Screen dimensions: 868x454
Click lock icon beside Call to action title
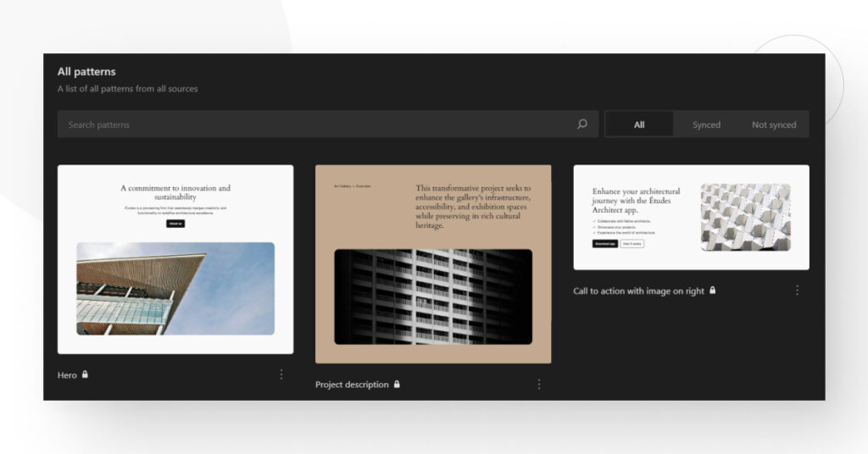coord(712,291)
